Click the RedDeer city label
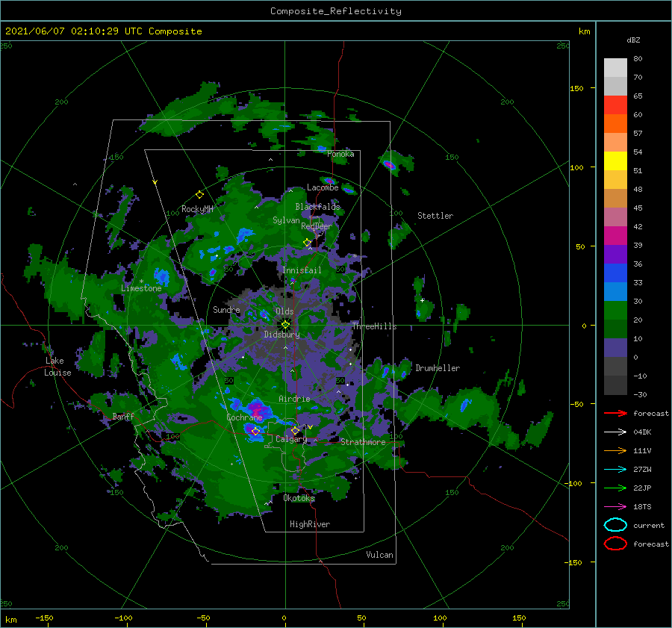 [317, 226]
